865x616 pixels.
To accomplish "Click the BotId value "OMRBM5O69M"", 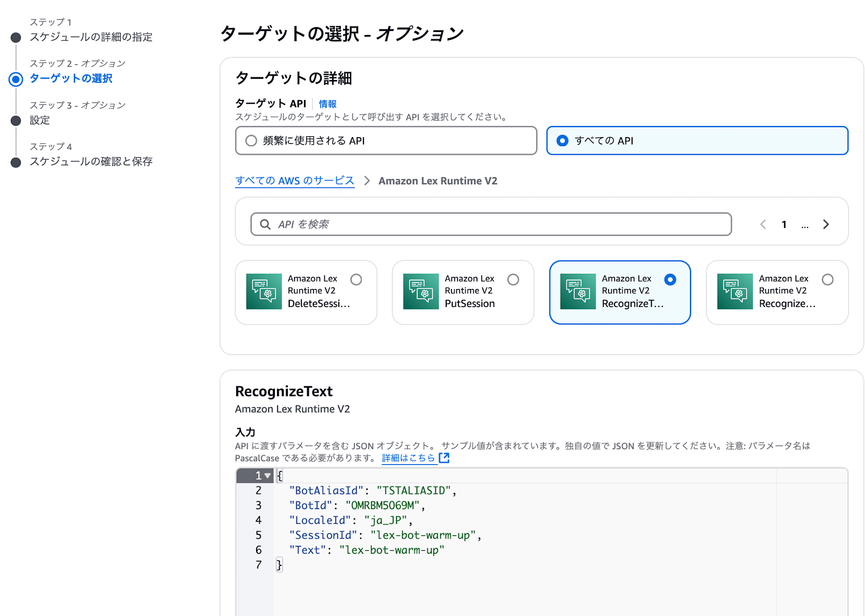I will [383, 505].
